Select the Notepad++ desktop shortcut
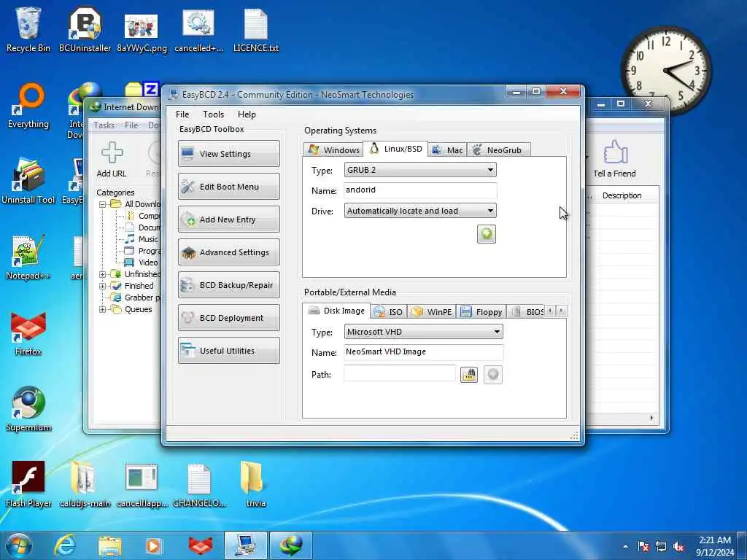 (28, 257)
